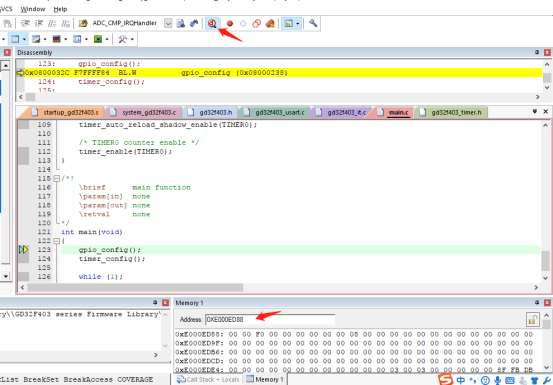The image size is (553, 385).
Task: Click the Window layout toolbar icon
Action: tap(289, 24)
